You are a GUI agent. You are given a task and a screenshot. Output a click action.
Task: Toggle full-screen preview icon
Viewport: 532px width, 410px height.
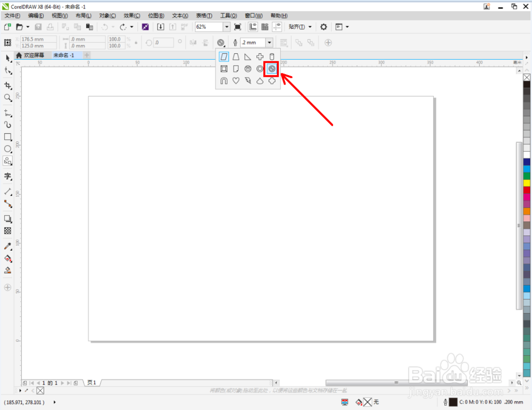pyautogui.click(x=238, y=27)
